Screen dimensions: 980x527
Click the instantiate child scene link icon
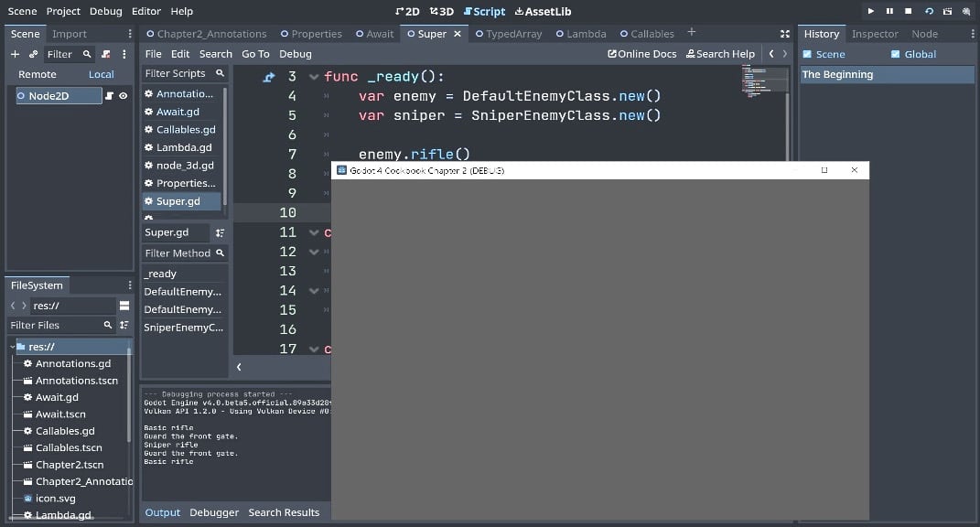pos(33,54)
